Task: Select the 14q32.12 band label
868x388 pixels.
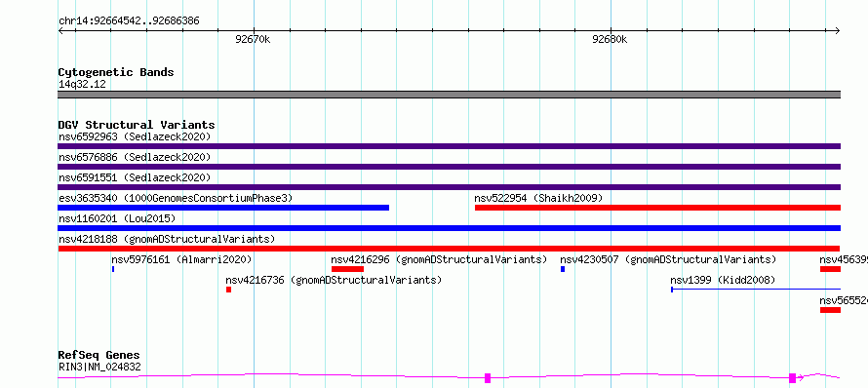Action: click(x=82, y=85)
